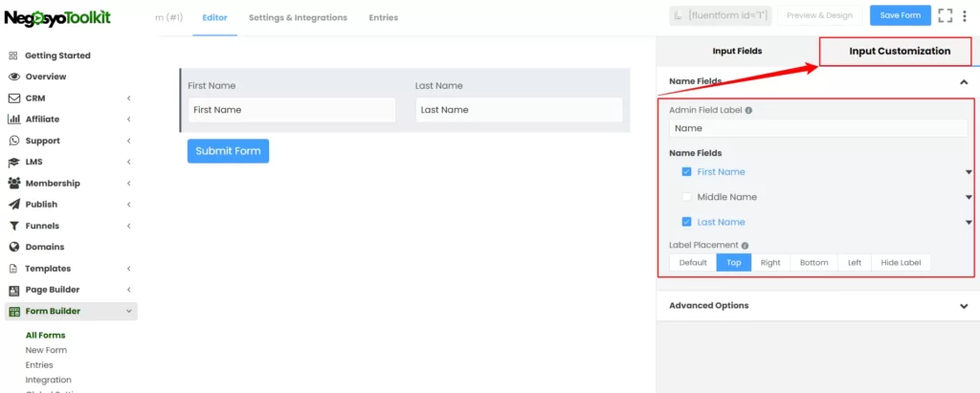Expand Middle Name field settings arrow
The width and height of the screenshot is (980, 393).
pos(969,197)
